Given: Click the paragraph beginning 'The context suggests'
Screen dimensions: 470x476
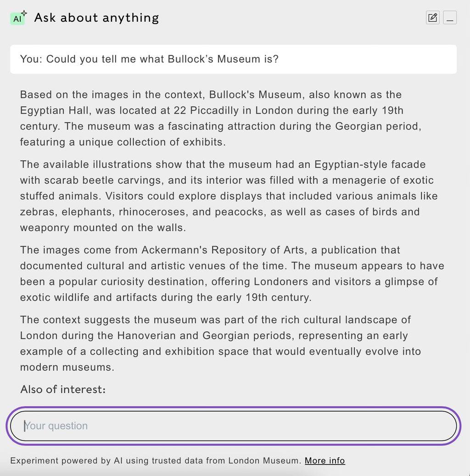Looking at the screenshot, I should pos(220,343).
